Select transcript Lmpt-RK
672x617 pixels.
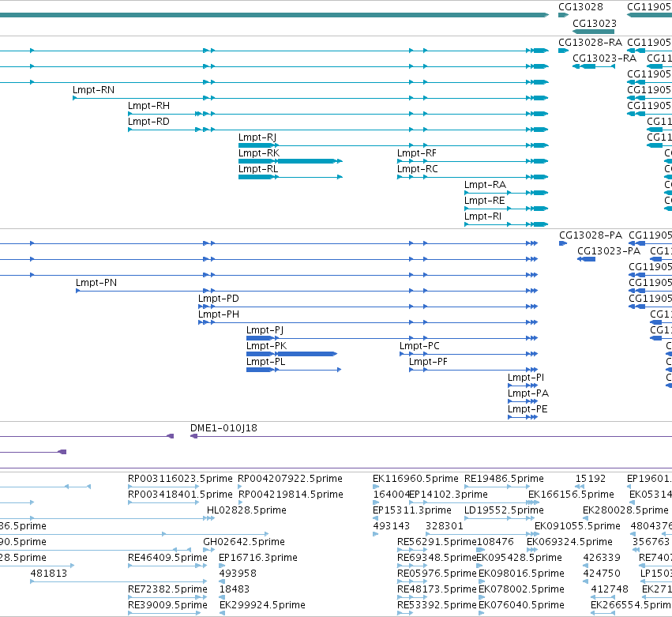point(259,153)
